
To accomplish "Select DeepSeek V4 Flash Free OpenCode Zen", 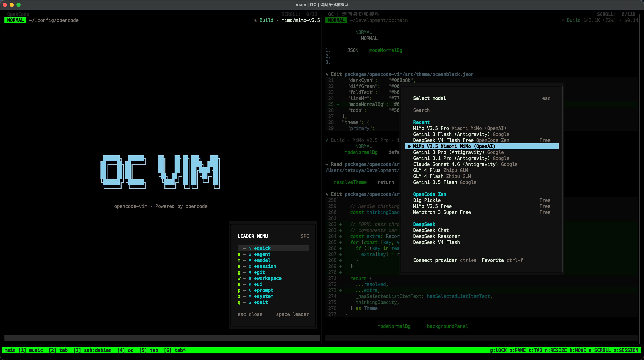I will [x=481, y=140].
